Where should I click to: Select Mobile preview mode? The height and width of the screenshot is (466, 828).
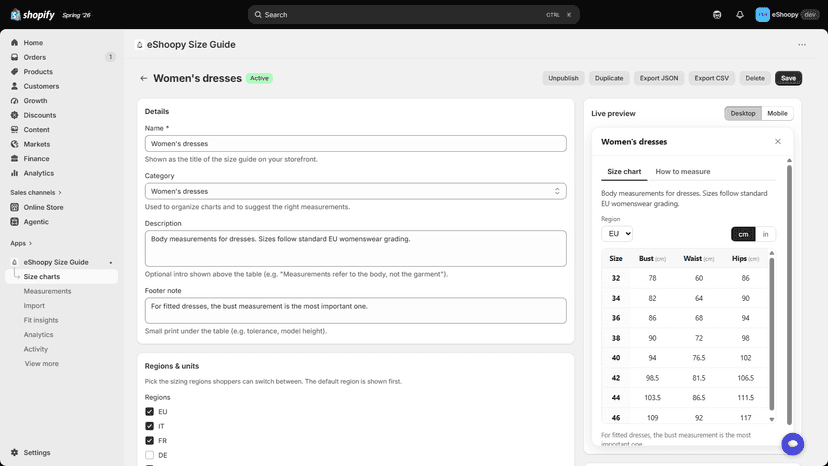point(777,114)
